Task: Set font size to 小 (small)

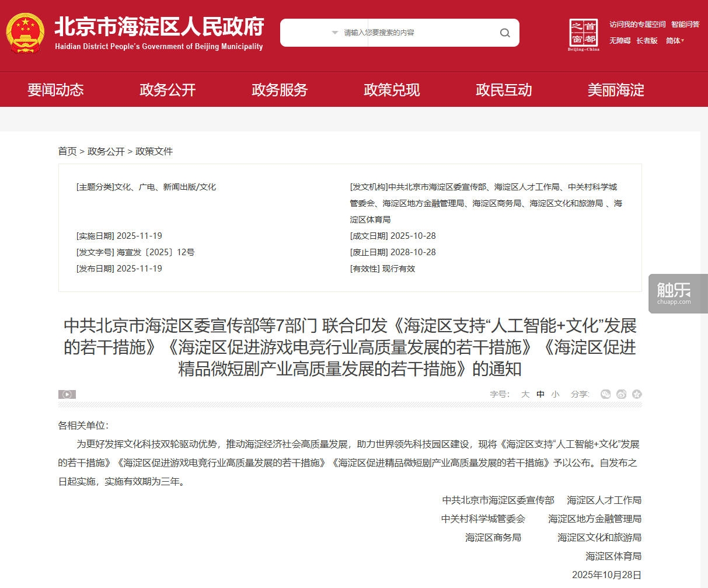Action: [555, 394]
